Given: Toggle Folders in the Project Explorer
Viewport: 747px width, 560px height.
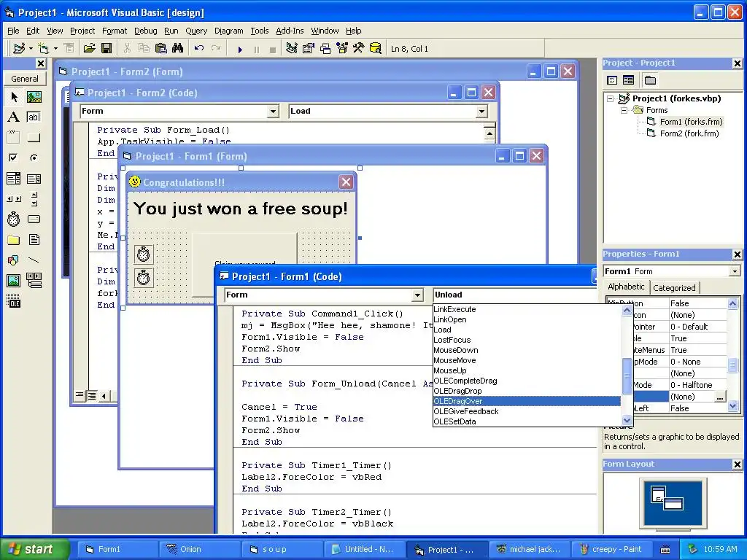Looking at the screenshot, I should [x=650, y=80].
